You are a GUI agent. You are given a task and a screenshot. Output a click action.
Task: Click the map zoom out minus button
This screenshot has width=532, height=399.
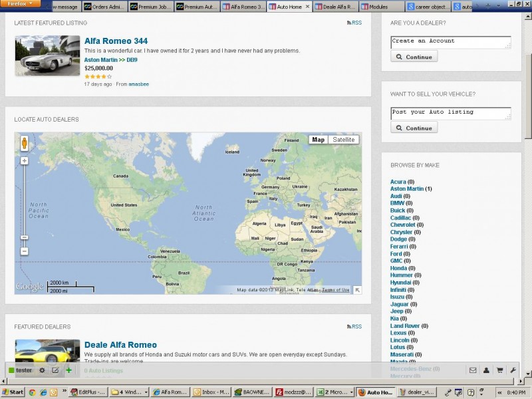pos(24,251)
